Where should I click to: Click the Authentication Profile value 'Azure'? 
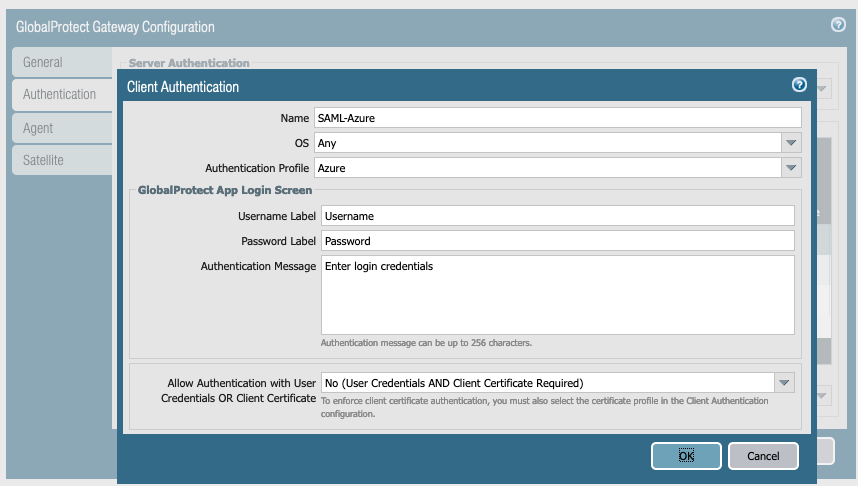point(333,168)
